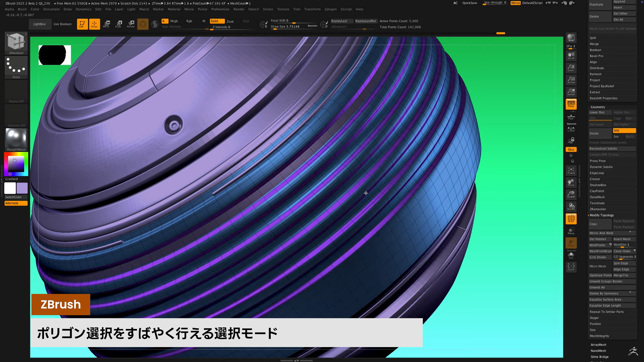The image size is (644, 362).
Task: Click the Floor grid icon
Action: 571,117
